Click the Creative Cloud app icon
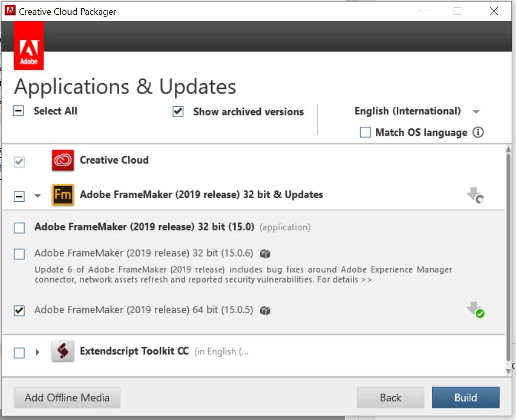The image size is (516, 420). [63, 160]
